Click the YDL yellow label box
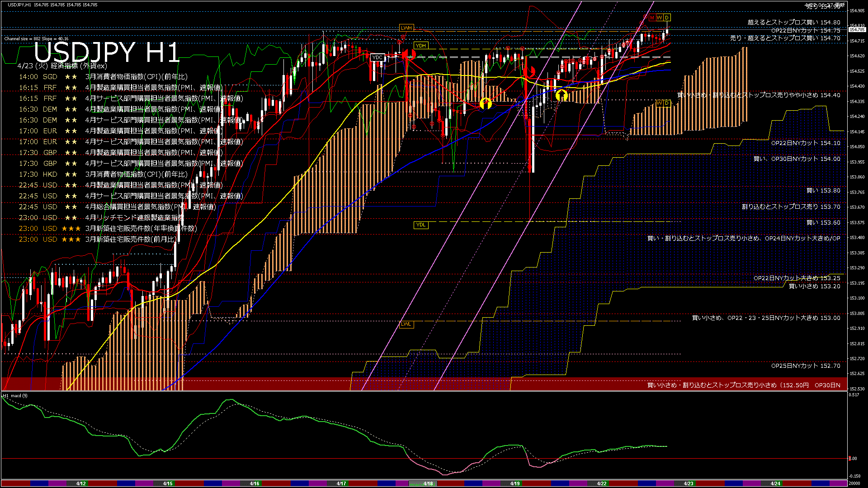Image resolution: width=868 pixels, height=488 pixels. 420,225
